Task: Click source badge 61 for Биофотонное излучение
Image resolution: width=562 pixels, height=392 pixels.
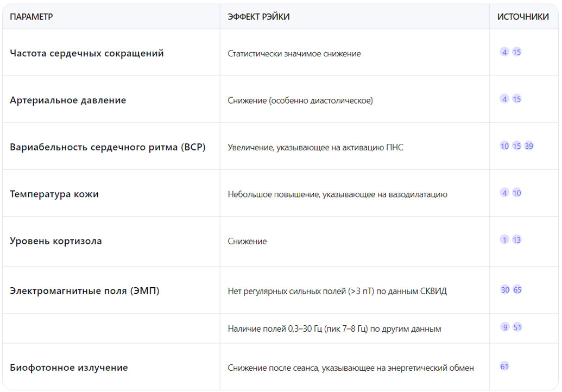Action: tap(504, 366)
